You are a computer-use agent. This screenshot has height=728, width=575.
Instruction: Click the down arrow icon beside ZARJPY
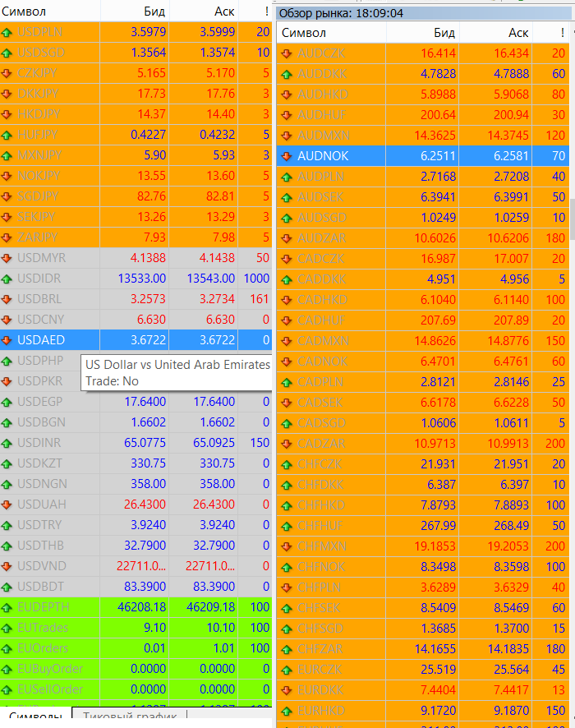click(7, 237)
